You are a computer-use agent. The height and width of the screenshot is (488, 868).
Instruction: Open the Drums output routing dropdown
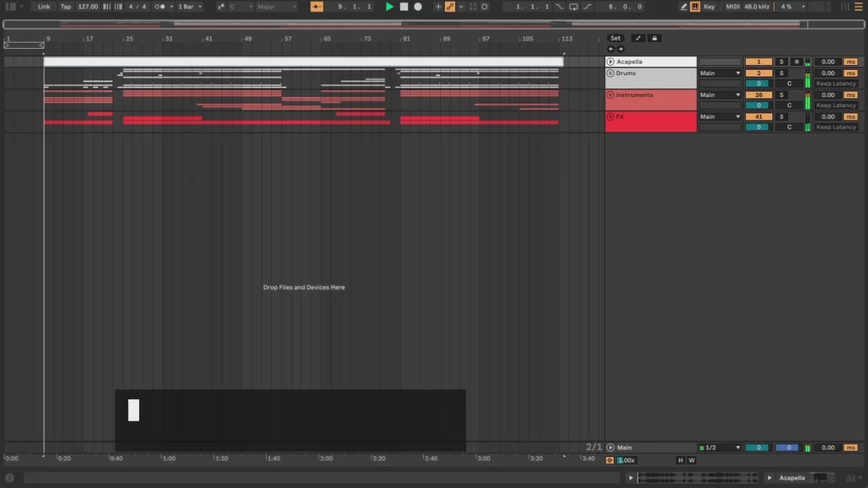point(719,73)
